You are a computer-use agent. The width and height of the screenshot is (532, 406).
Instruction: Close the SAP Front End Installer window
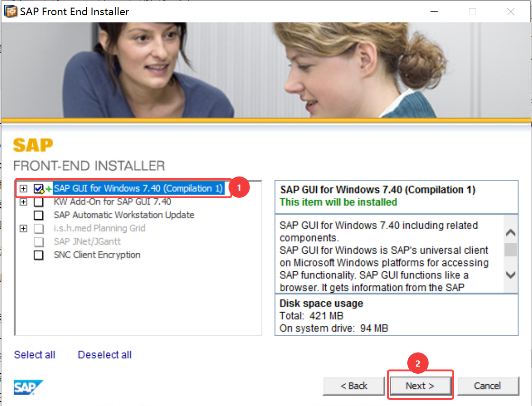[511, 11]
